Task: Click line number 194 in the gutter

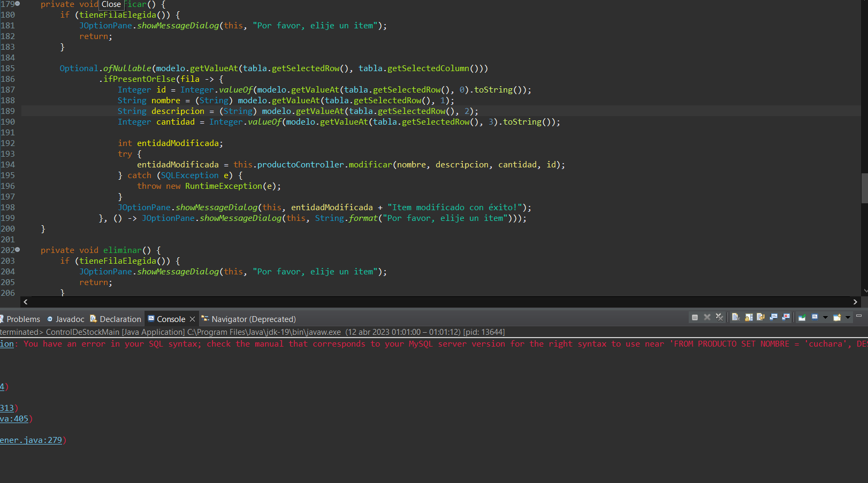Action: [8, 165]
